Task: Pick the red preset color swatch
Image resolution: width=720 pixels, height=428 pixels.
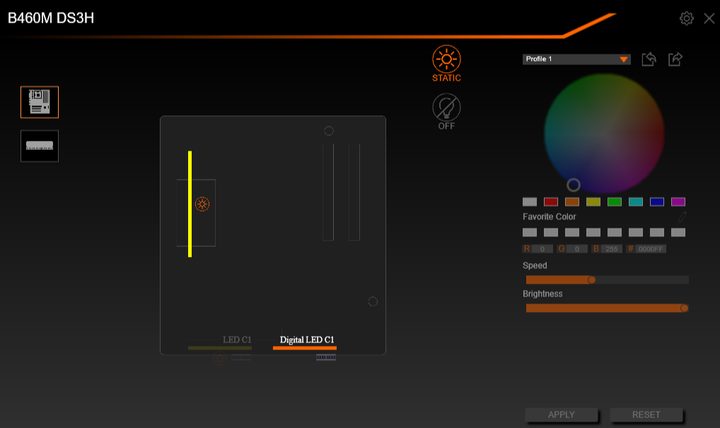Action: coord(551,202)
